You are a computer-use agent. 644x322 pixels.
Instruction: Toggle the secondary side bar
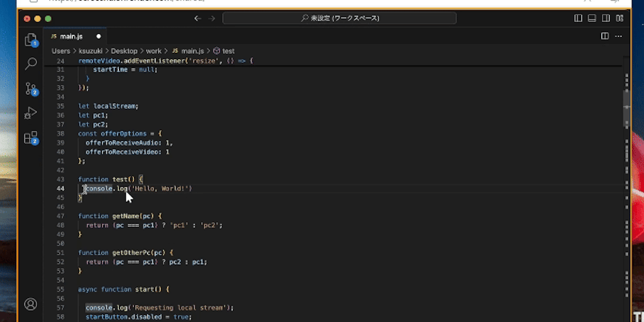click(606, 18)
